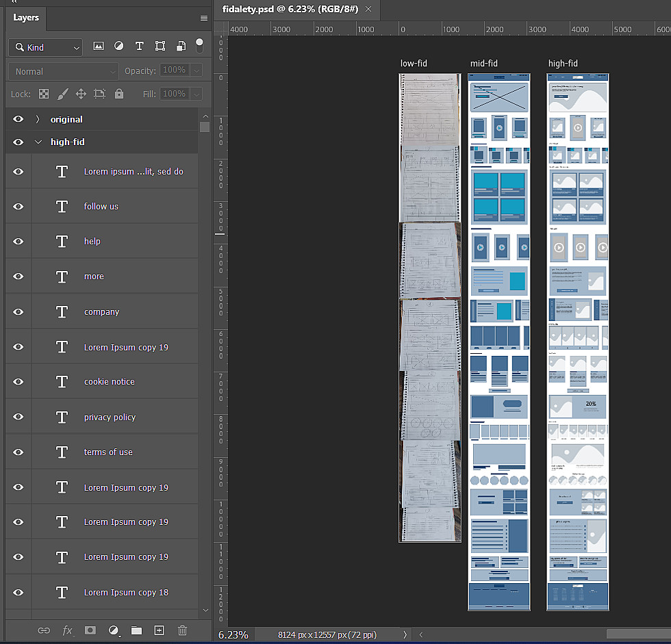The height and width of the screenshot is (644, 671).
Task: Delete layer using the trash icon
Action: coord(182,630)
